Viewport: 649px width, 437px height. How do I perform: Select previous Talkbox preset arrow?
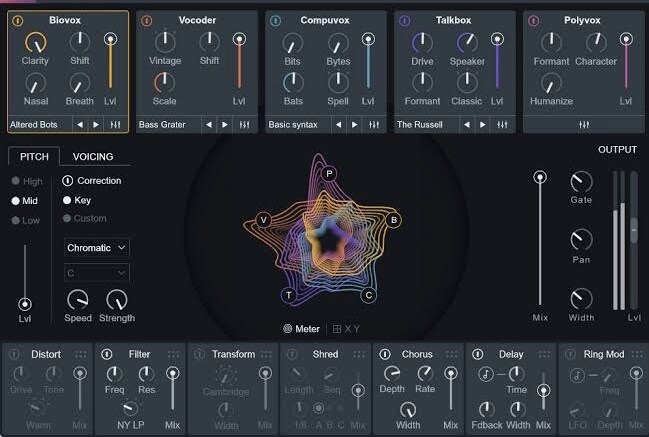coord(467,125)
